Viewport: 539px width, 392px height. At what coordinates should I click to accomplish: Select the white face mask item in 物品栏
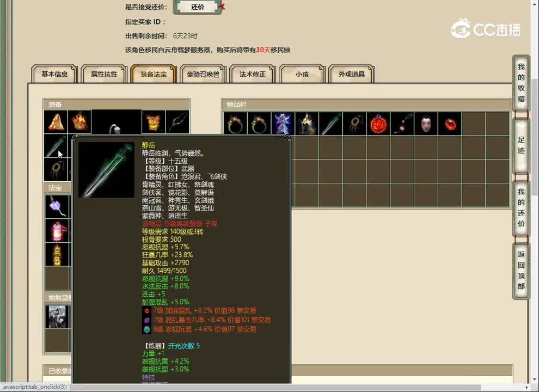[x=426, y=123]
